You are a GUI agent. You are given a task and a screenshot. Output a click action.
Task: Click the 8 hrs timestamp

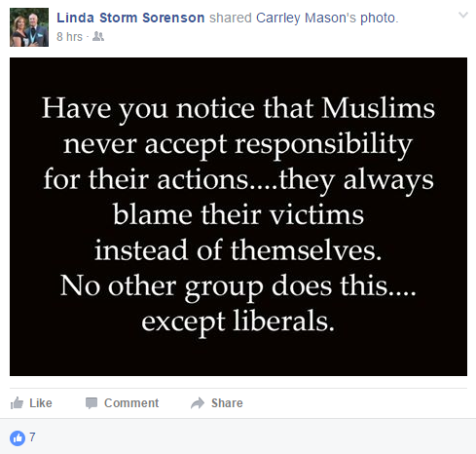[69, 37]
